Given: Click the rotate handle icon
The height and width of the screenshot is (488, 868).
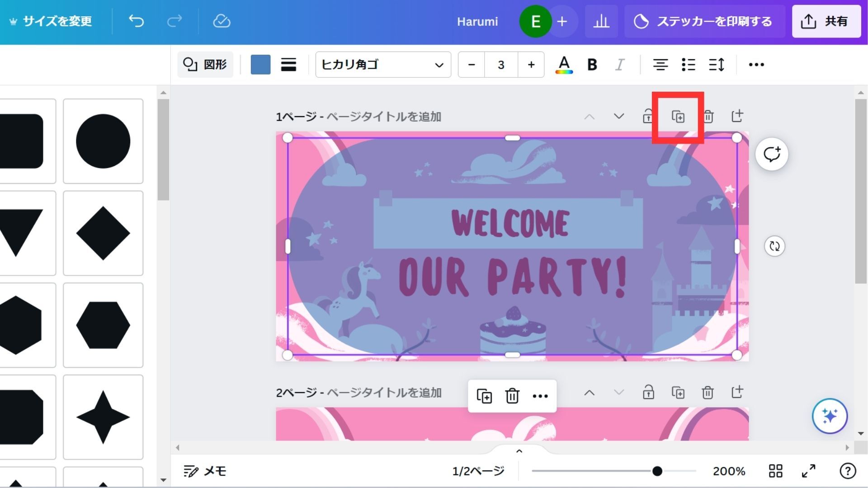Looking at the screenshot, I should [x=774, y=246].
